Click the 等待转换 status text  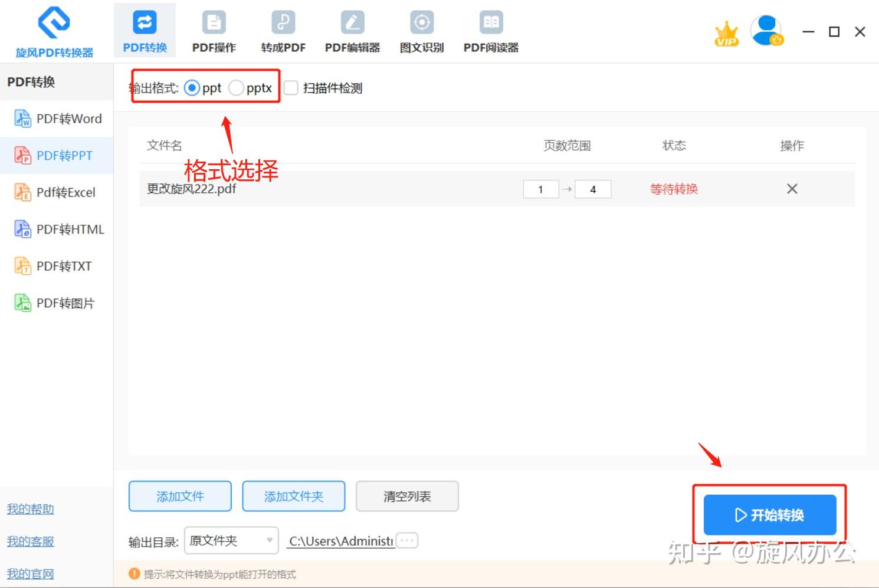674,189
